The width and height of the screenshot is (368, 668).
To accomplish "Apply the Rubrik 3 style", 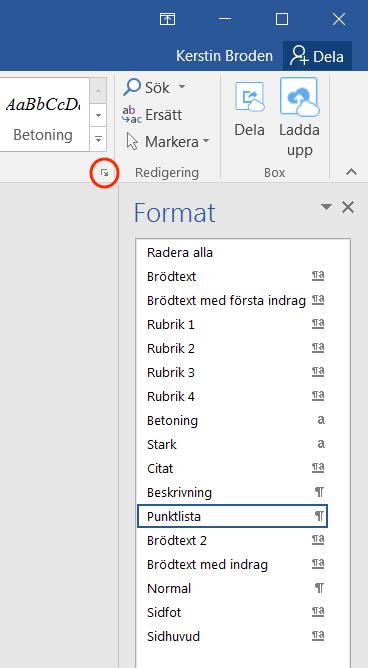I will point(233,372).
